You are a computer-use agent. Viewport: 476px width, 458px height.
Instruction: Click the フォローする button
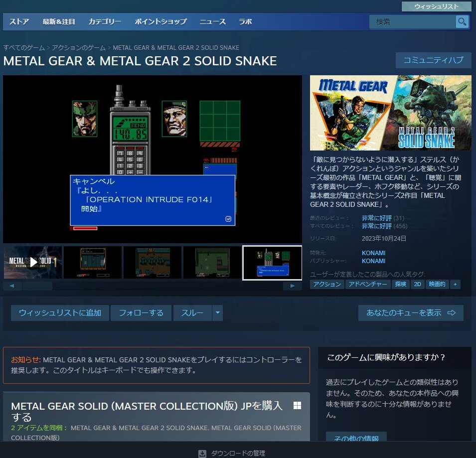pos(141,312)
